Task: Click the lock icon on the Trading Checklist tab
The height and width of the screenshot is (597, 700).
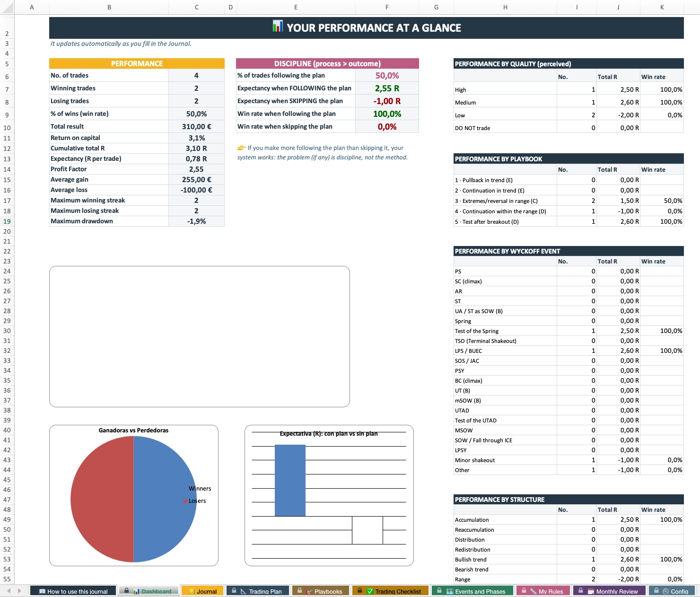Action: tap(359, 590)
